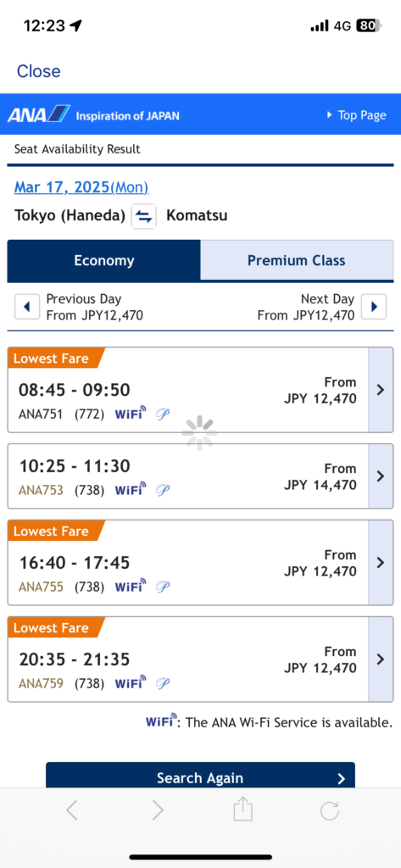Tap Premium Class icon on ANA753
Viewport: 401px width, 868px height.
click(x=163, y=490)
